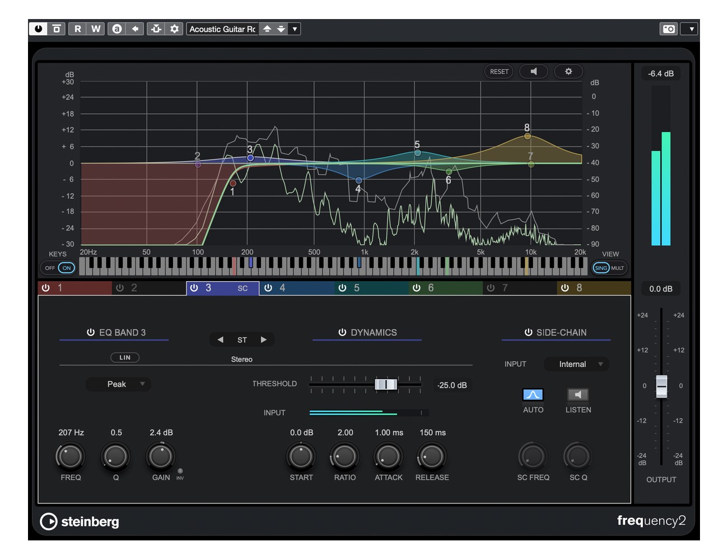Viewport: 728px width, 560px height.
Task: Open the preset menu dropdown arrow
Action: pos(295,29)
